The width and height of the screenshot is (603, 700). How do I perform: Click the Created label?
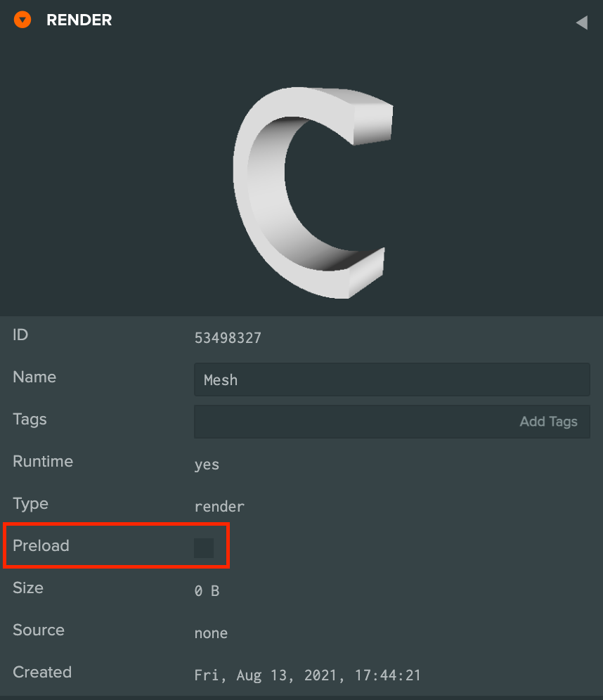(42, 672)
